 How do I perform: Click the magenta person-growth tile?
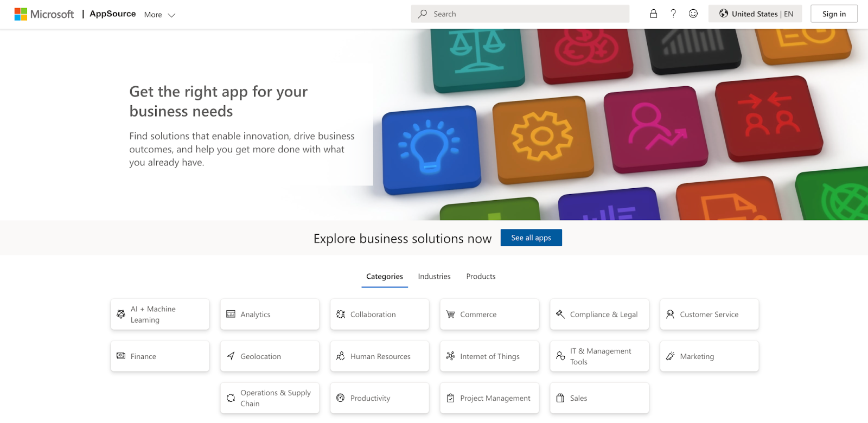pos(656,129)
